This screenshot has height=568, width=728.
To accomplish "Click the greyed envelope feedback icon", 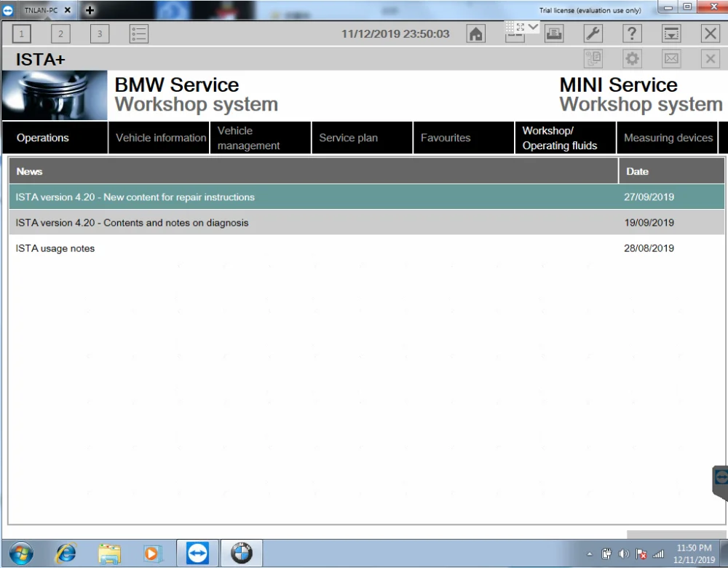I will point(671,59).
